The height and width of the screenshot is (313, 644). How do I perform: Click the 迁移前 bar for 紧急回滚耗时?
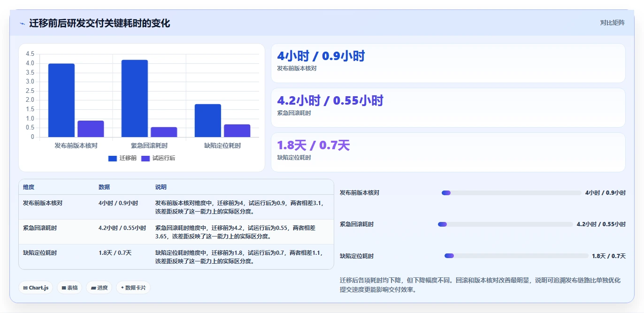point(135,99)
